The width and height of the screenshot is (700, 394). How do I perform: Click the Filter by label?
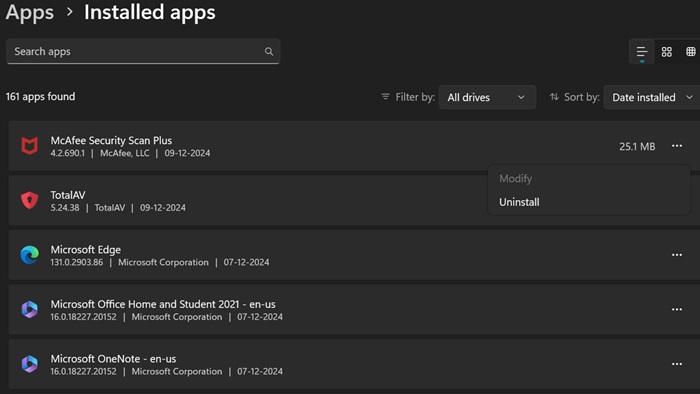[415, 97]
